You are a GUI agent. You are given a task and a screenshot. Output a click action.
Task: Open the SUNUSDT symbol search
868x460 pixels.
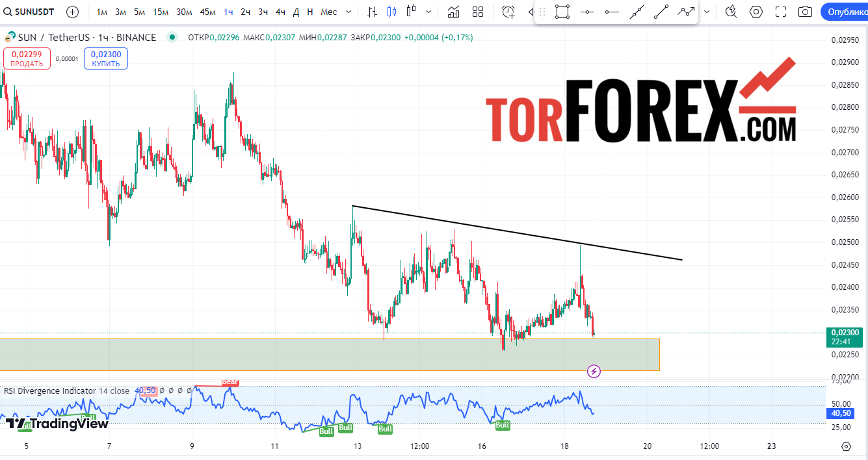[x=29, y=12]
